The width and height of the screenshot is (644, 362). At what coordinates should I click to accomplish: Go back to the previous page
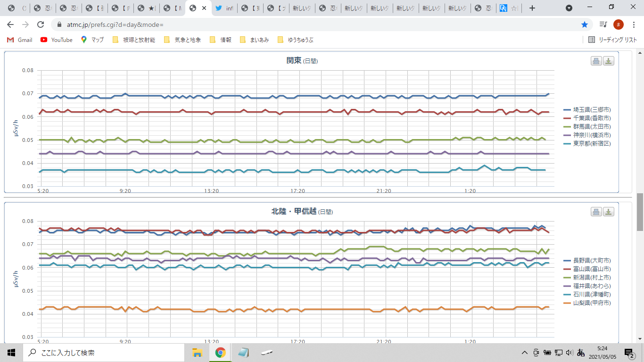(10, 25)
